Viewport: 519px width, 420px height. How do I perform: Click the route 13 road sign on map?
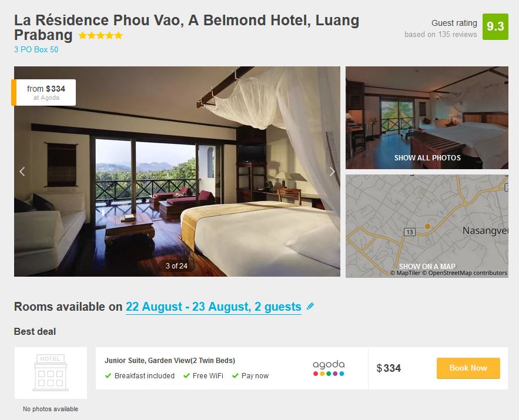click(410, 232)
